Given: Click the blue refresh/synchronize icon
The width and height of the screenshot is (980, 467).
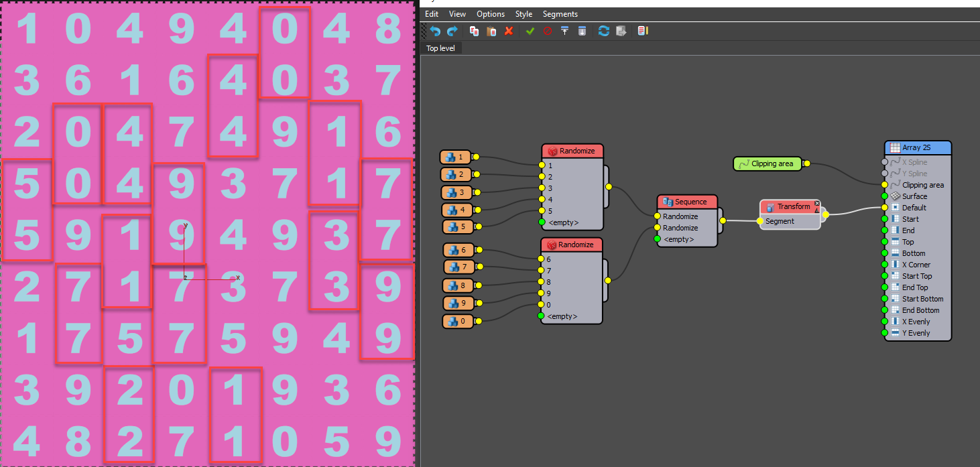Looking at the screenshot, I should point(603,30).
